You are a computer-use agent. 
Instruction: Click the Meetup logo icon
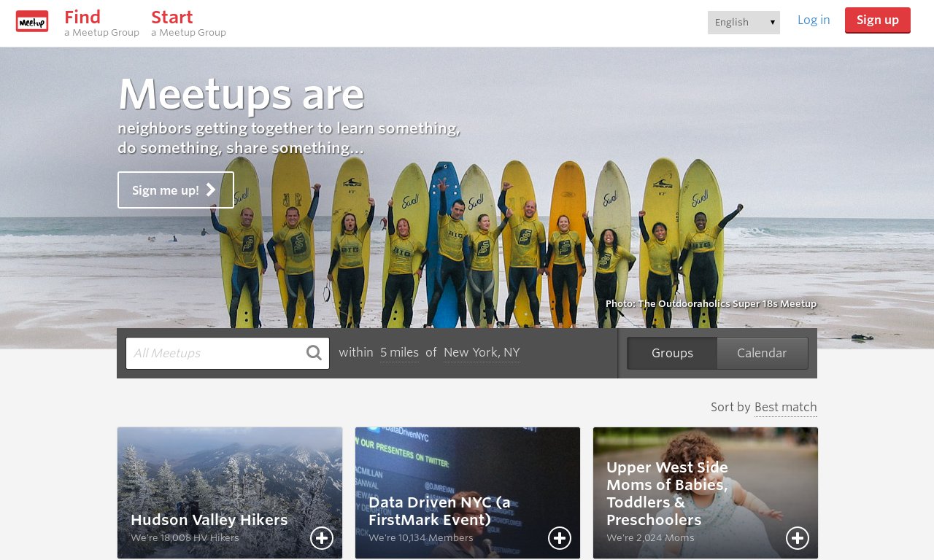(x=32, y=21)
